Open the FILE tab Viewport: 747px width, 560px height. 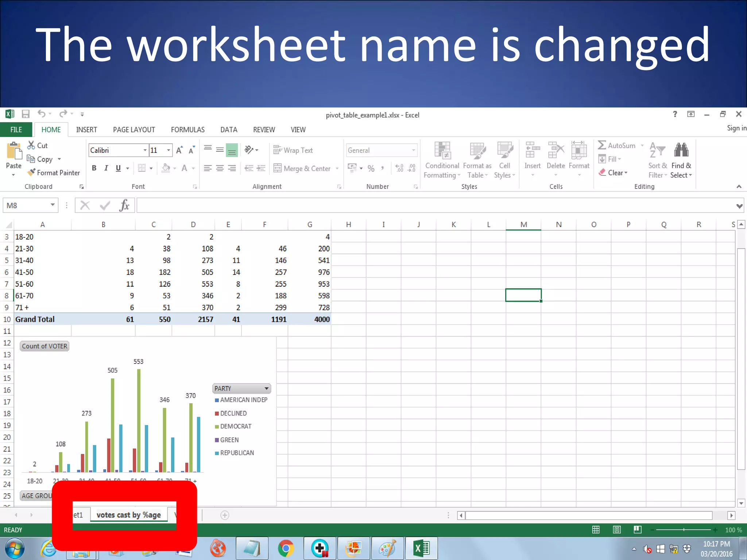click(x=16, y=130)
